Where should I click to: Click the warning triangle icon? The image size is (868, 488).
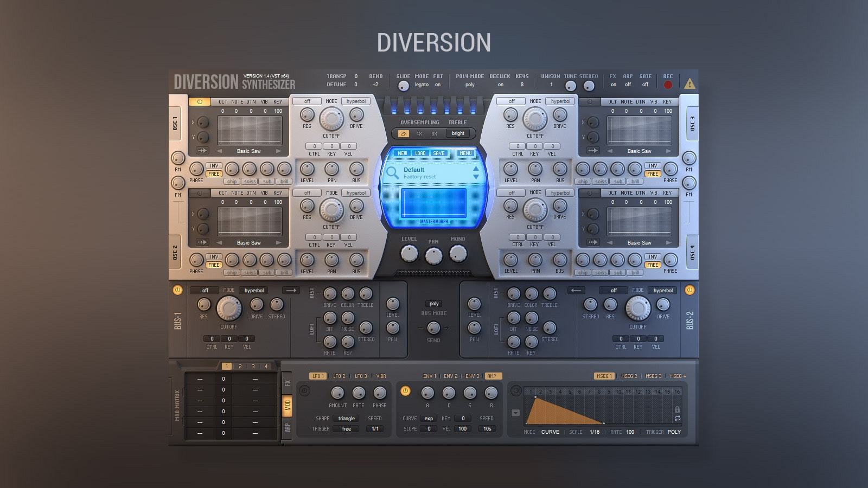[690, 84]
